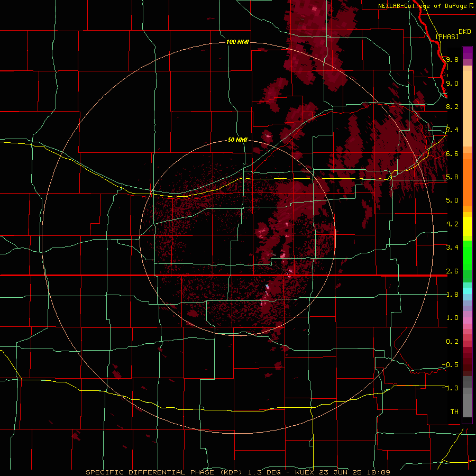
Task: Select the 1.0 scale value
Action: tap(452, 318)
